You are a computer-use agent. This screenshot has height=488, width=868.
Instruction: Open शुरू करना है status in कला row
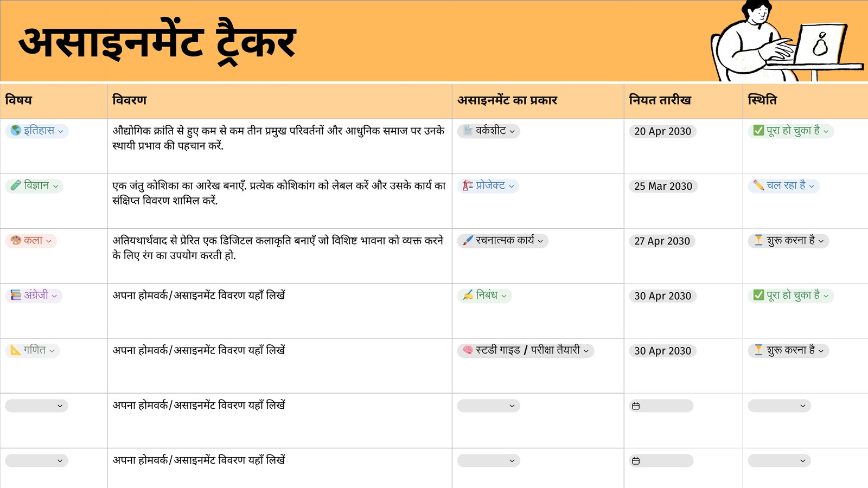click(788, 240)
